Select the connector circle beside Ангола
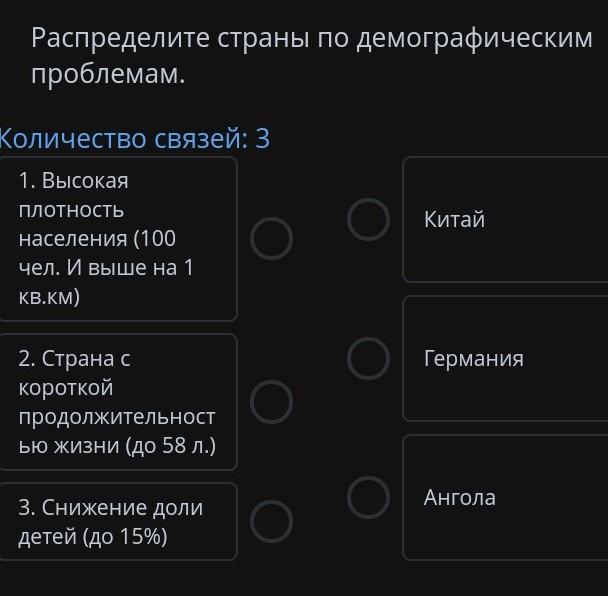Image resolution: width=608 pixels, height=596 pixels. pos(368,498)
